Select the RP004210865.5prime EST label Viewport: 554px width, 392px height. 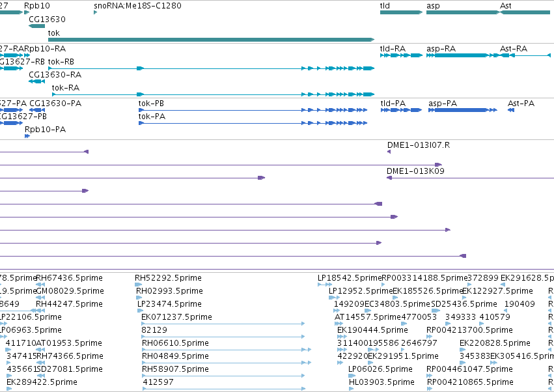(470, 382)
